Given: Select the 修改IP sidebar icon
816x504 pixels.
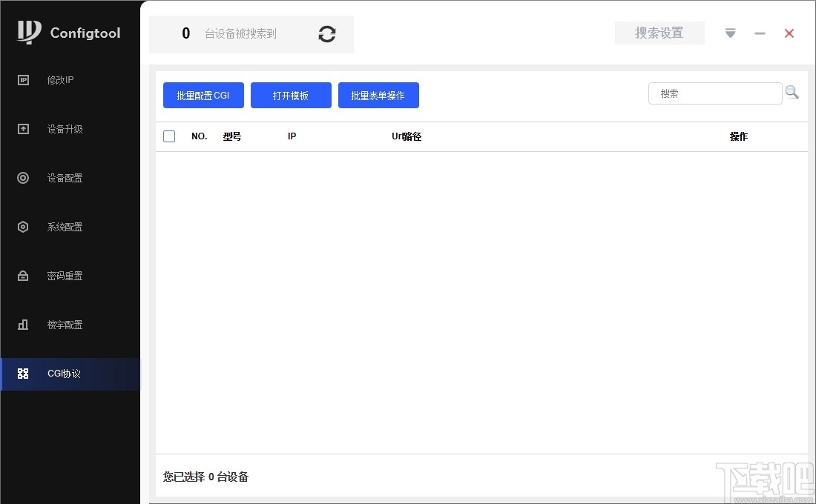Looking at the screenshot, I should [x=22, y=80].
